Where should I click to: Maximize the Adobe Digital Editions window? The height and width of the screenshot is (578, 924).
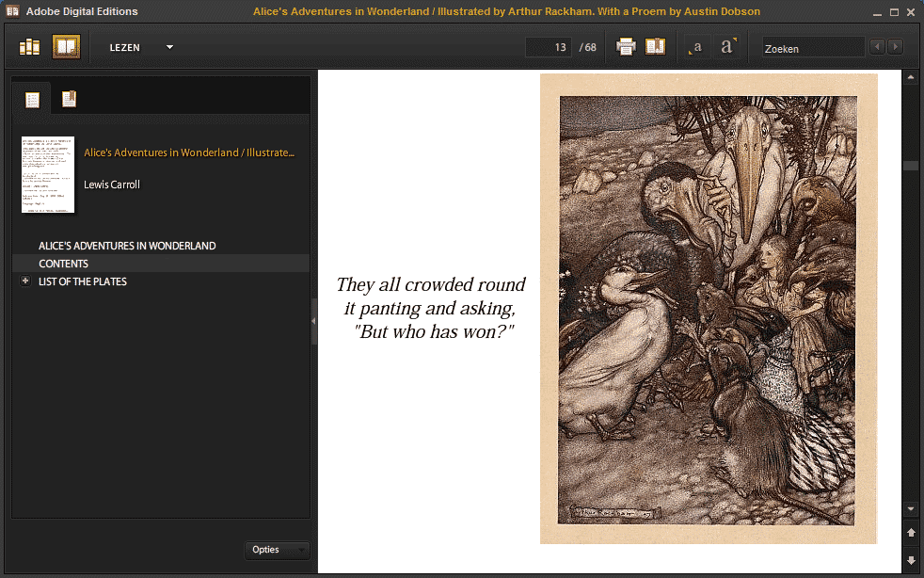pos(894,12)
